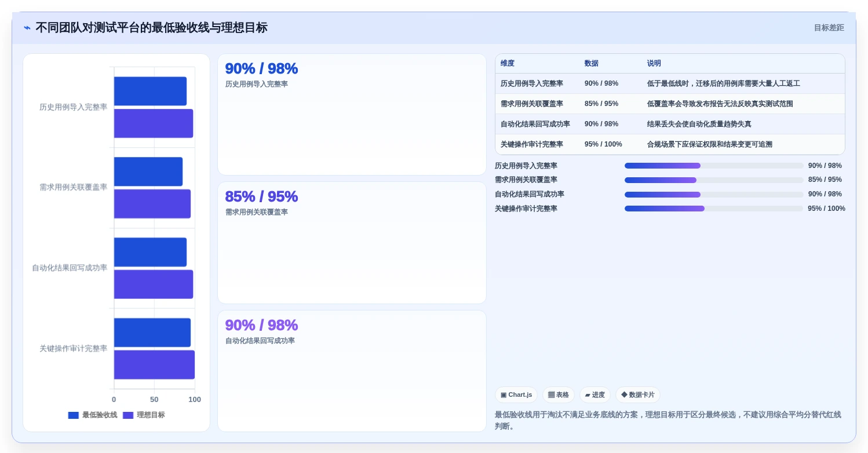Click the 自动化结果回写成功率 axis label in chart
Screen dimensions: 868x453
point(70,268)
